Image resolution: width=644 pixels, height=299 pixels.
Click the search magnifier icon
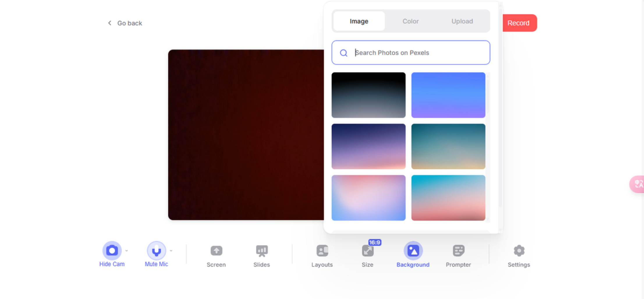tap(344, 53)
